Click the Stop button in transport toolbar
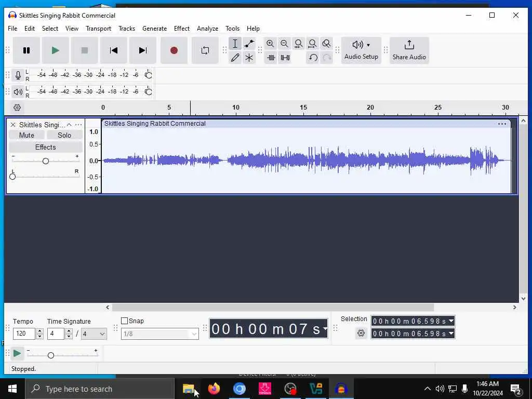The height and width of the screenshot is (399, 532). pos(85,50)
